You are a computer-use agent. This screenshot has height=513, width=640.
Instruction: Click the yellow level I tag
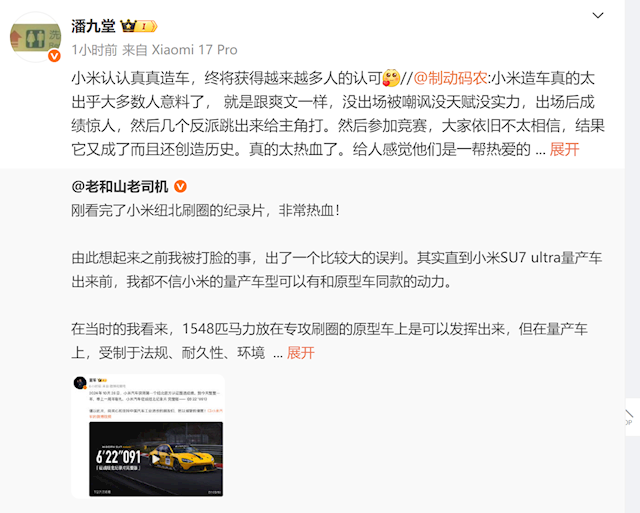[146, 27]
